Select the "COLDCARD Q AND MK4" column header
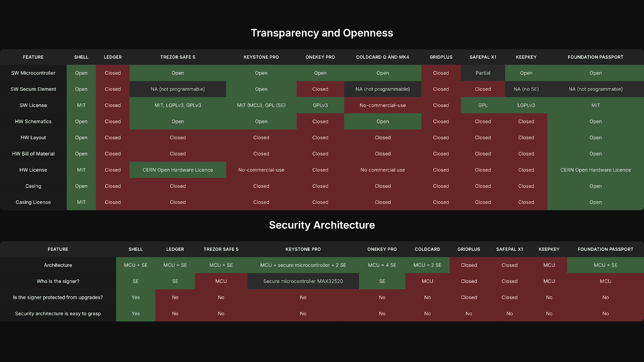Screen dimensions: 644x362 (382, 57)
